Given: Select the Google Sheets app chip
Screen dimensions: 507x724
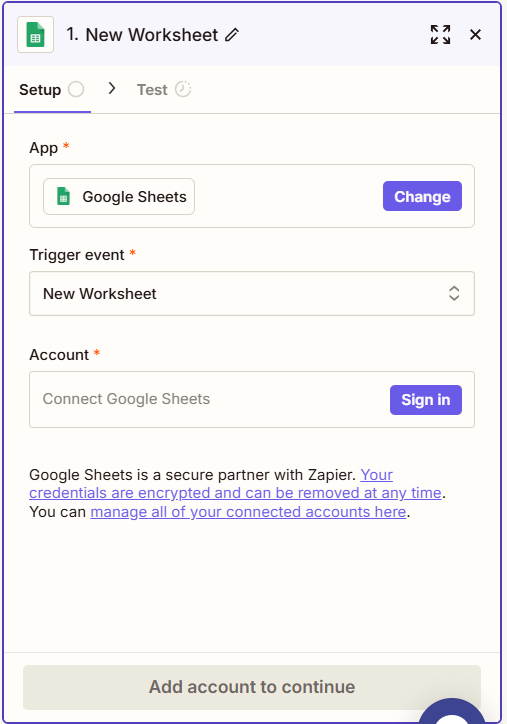Looking at the screenshot, I should [x=119, y=197].
